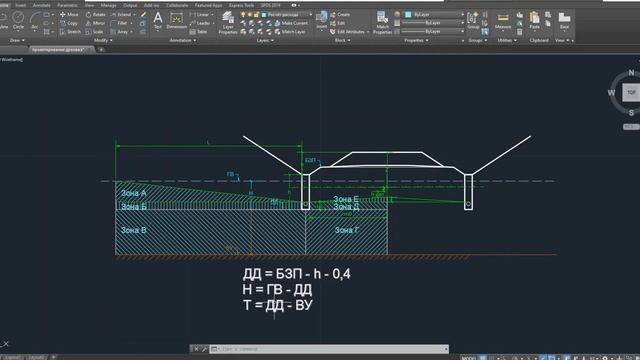Image resolution: width=640 pixels, height=360 pixels.
Task: Activate the Rotate tool
Action: click(95, 14)
